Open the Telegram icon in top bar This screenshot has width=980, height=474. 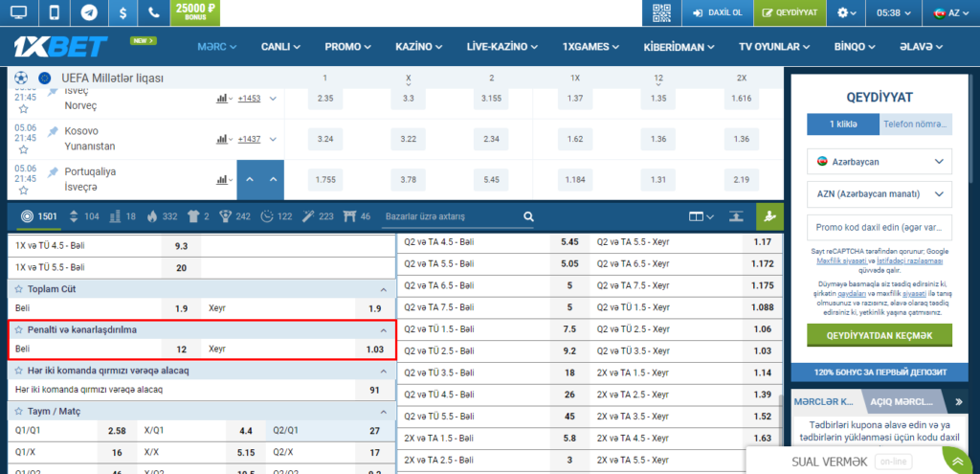(x=89, y=12)
